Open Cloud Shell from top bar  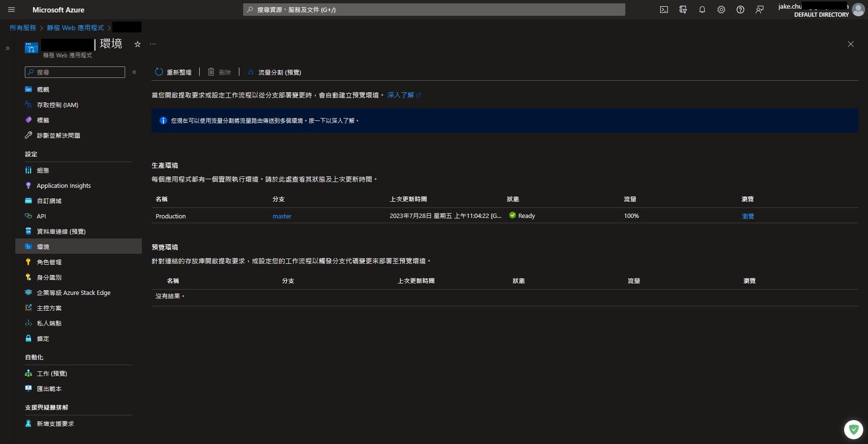[664, 10]
